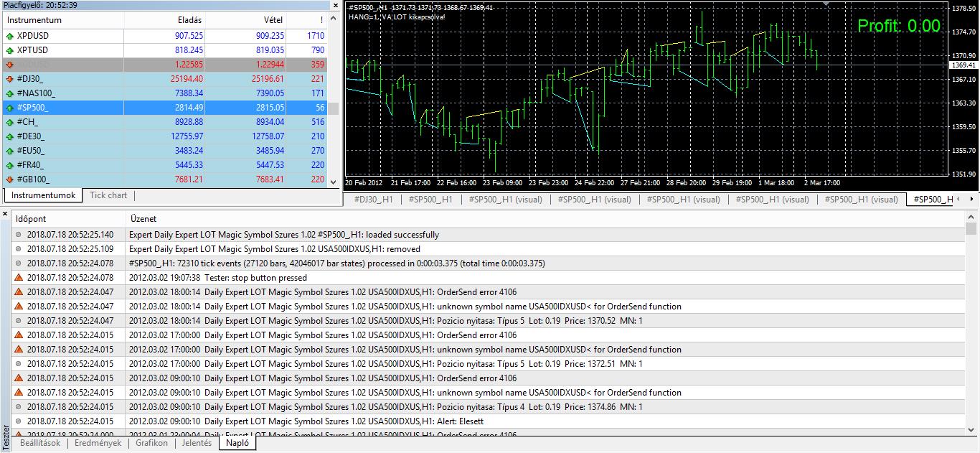This screenshot has height=453, width=980.
Task: Switch to the Instrumentumok tab
Action: [43, 195]
